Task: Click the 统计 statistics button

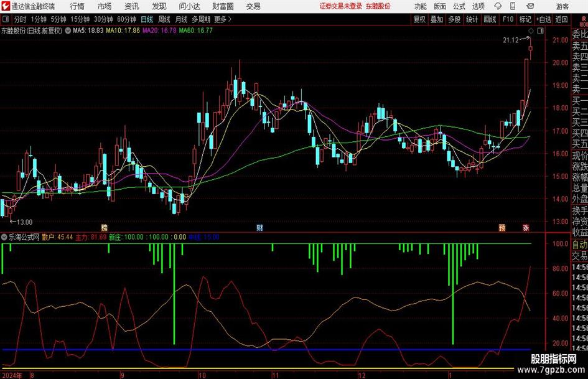Action: pyautogui.click(x=472, y=19)
